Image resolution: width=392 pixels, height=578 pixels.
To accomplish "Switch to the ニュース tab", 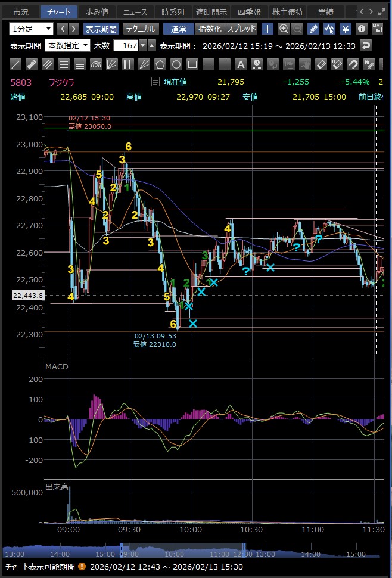I will (135, 12).
